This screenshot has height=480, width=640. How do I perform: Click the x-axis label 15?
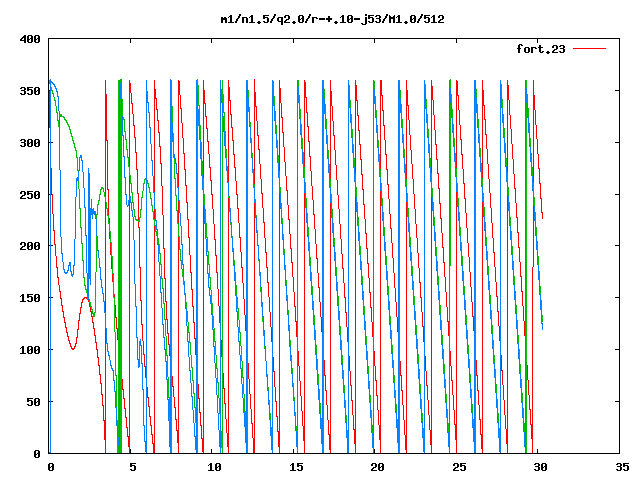pyautogui.click(x=296, y=467)
